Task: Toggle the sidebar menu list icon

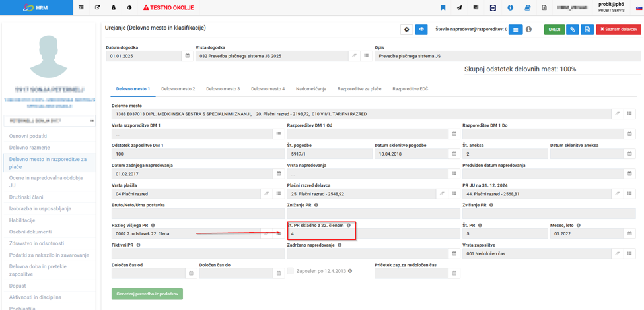Action: (81, 7)
